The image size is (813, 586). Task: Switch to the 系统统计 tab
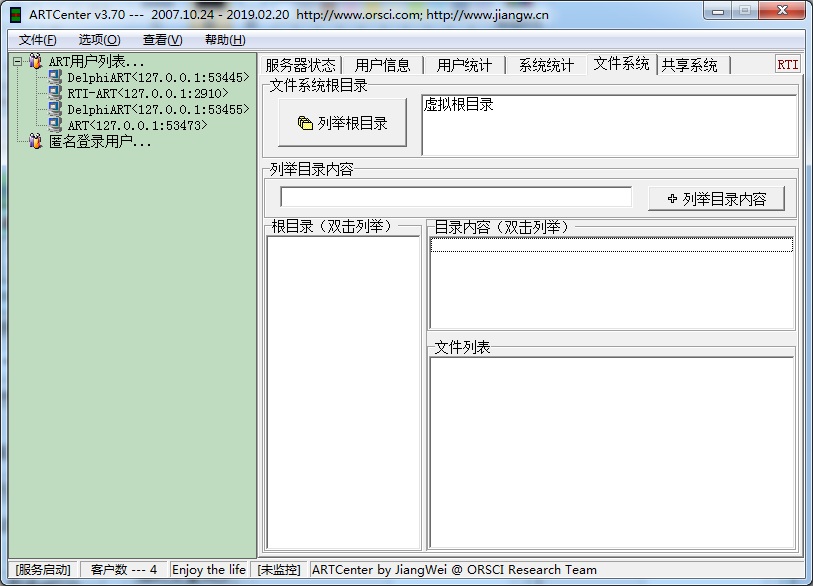pyautogui.click(x=546, y=65)
